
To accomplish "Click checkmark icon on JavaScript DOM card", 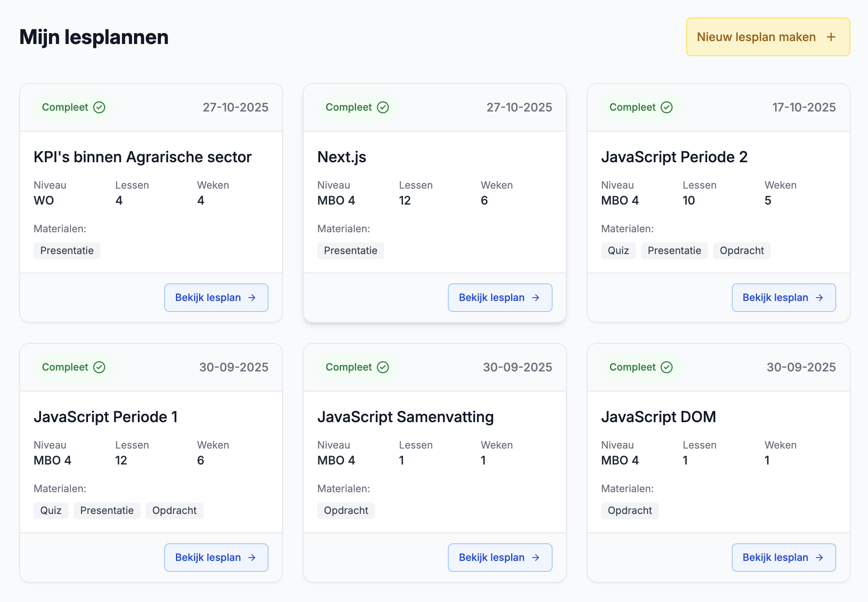I will 666,367.
